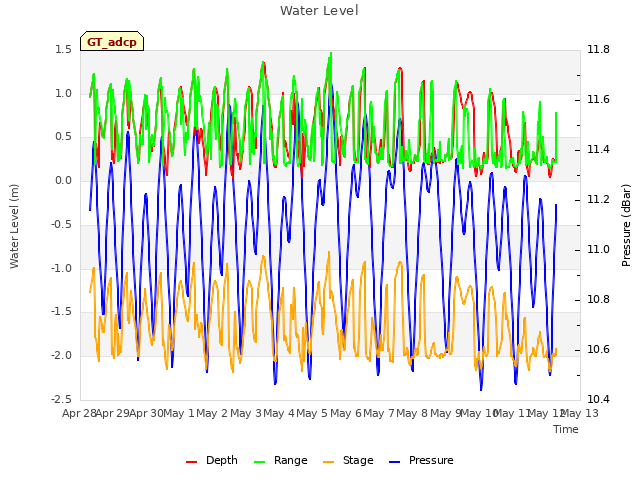The height and width of the screenshot is (480, 640).
Task: Click the Pressure legend label
Action: 431,460
